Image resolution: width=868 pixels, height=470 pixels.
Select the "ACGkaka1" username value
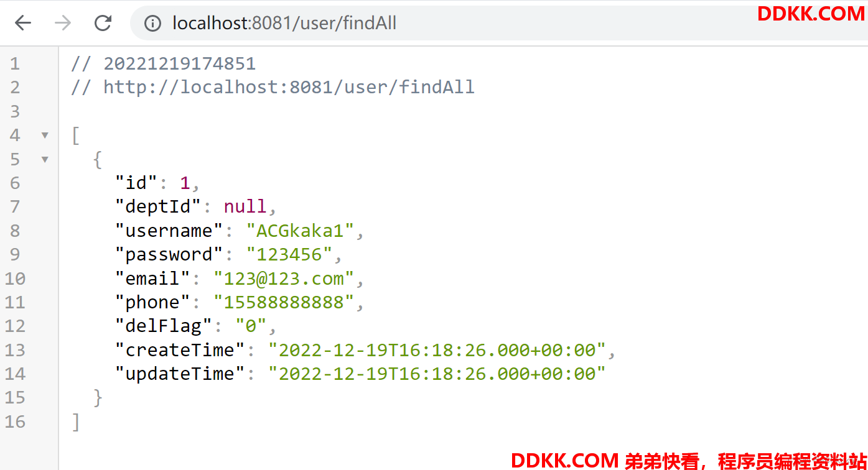301,231
